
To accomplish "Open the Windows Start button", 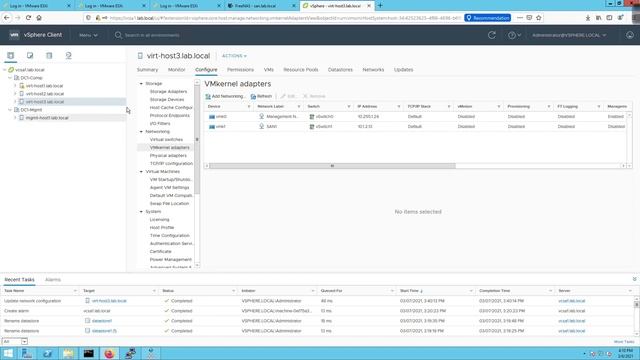I will 8,353.
